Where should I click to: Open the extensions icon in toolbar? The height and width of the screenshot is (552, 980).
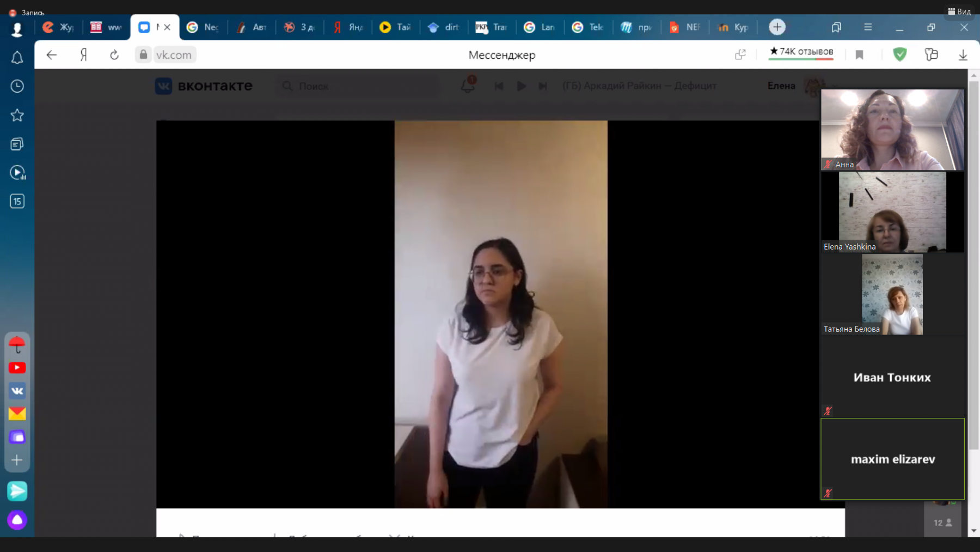(931, 54)
